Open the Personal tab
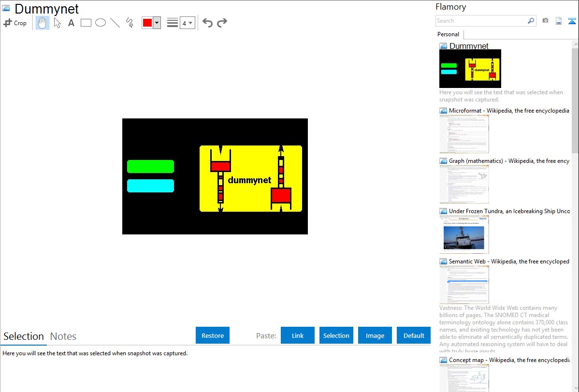 coord(449,34)
